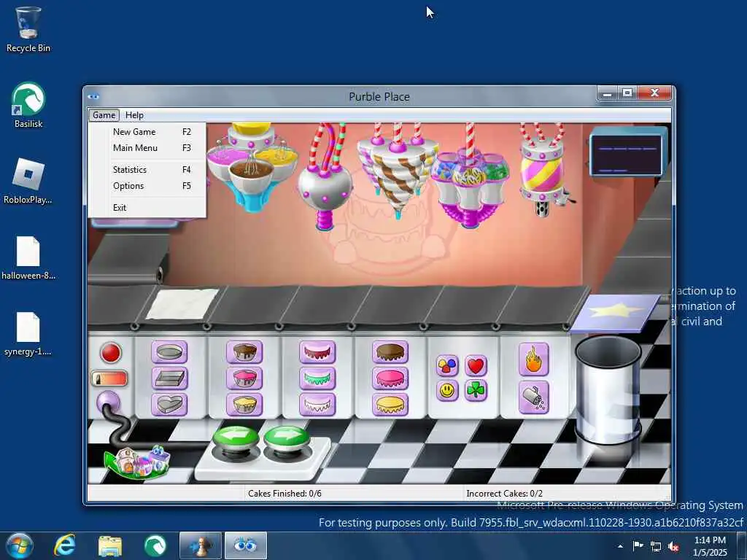747x560 pixels.
Task: Click the network tray icon
Action: (656, 546)
